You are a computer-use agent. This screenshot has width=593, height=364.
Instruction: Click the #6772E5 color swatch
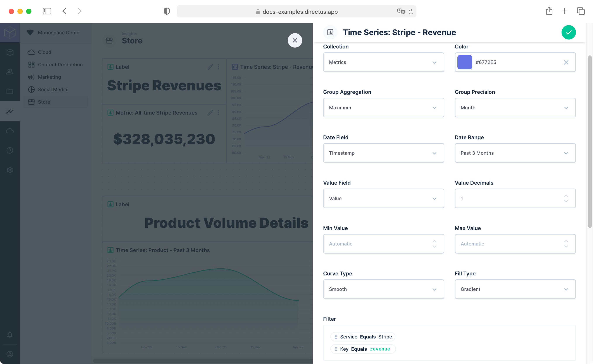[464, 62]
